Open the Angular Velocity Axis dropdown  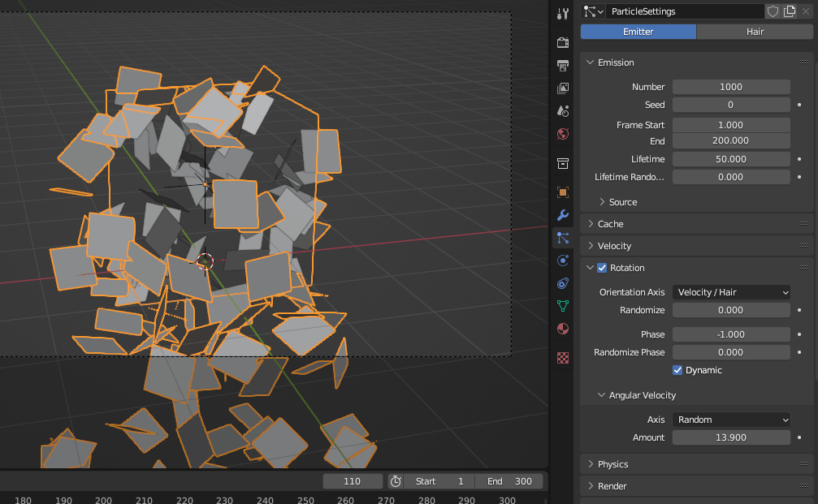pyautogui.click(x=730, y=420)
